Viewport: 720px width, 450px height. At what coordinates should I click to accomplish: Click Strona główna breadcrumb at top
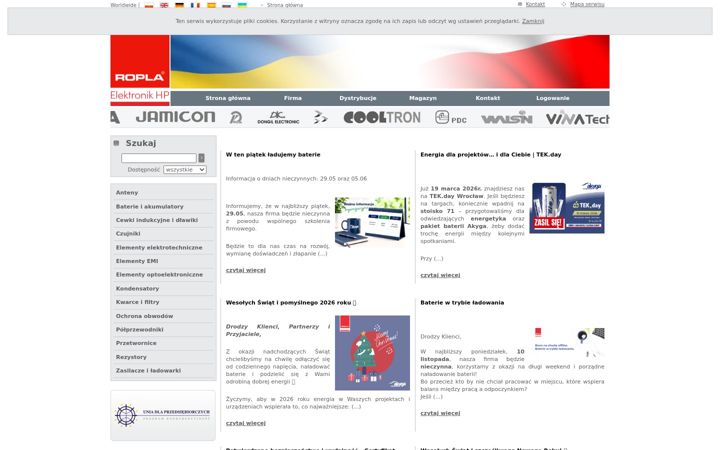285,5
